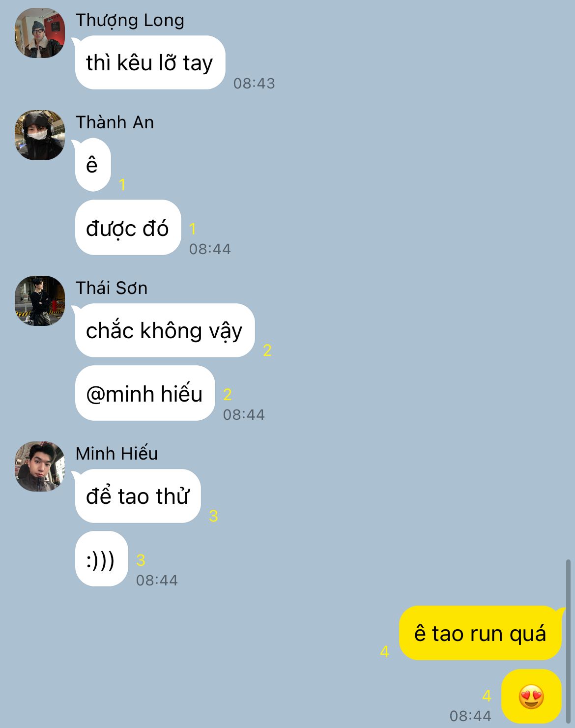Click the '@minh hiếu' mention message
The image size is (575, 728).
pyautogui.click(x=145, y=393)
